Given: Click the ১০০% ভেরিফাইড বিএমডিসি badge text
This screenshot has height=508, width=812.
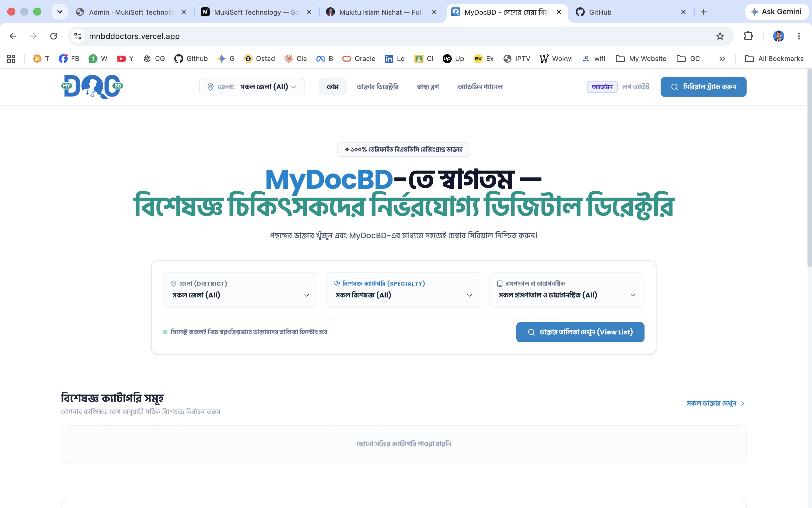Looking at the screenshot, I should coord(403,150).
